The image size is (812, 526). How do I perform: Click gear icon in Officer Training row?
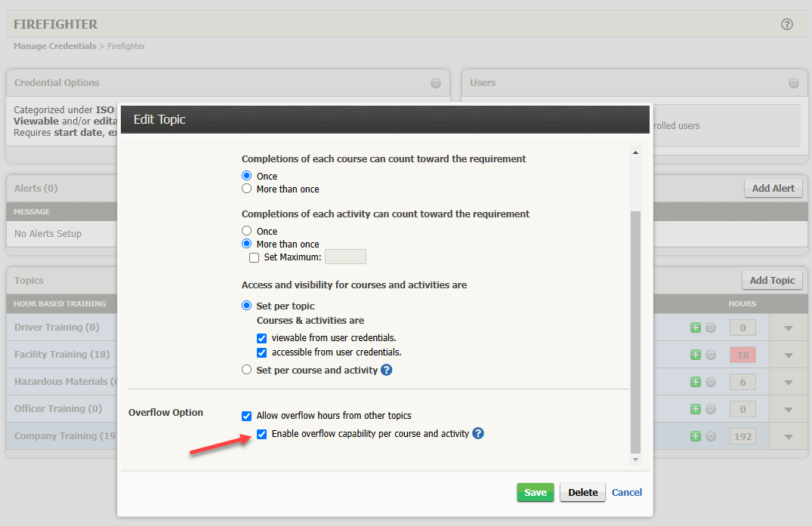[711, 409]
